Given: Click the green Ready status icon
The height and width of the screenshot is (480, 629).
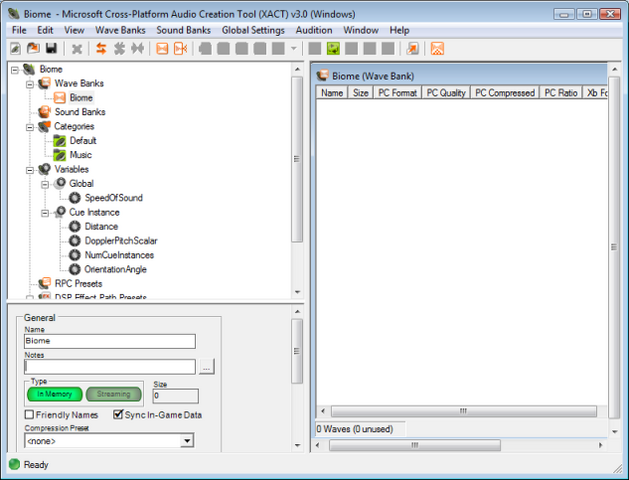Looking at the screenshot, I should click(14, 464).
